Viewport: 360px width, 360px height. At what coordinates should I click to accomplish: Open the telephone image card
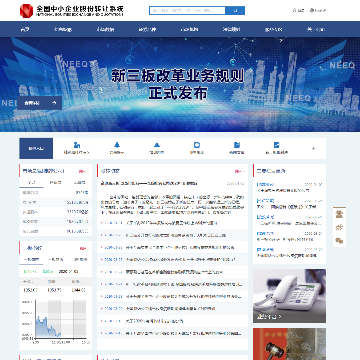[289, 296]
